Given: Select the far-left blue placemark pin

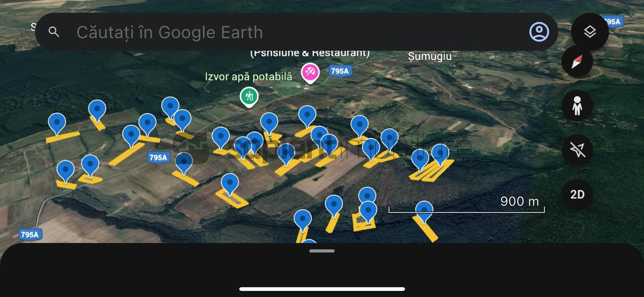Looking at the screenshot, I should click(x=57, y=124).
